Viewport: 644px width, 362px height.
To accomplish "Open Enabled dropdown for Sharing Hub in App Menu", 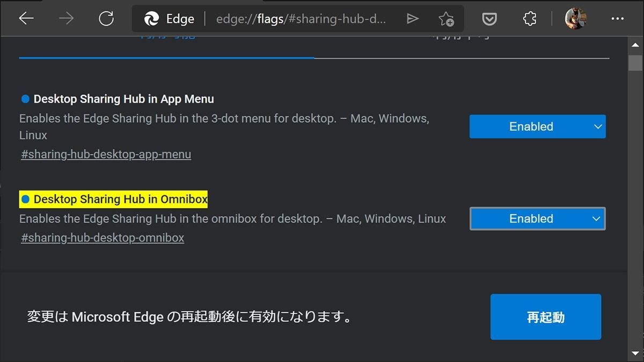I will pyautogui.click(x=538, y=127).
